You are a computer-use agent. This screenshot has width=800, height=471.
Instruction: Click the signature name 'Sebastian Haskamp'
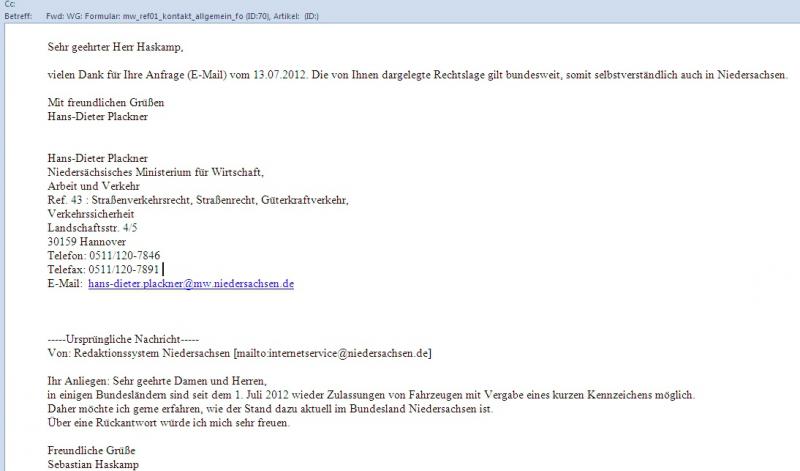[93, 464]
